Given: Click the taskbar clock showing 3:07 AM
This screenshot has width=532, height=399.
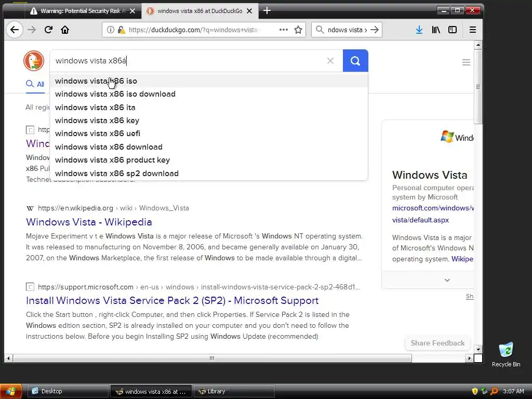Looking at the screenshot, I should 513,391.
